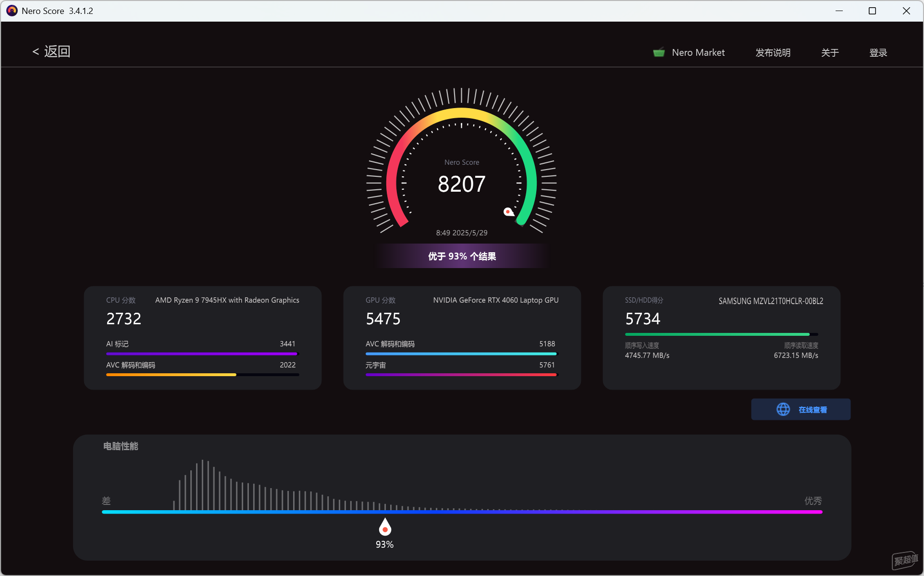Click the 电脑性能 section title
Viewport: 924px width, 576px height.
click(x=121, y=446)
